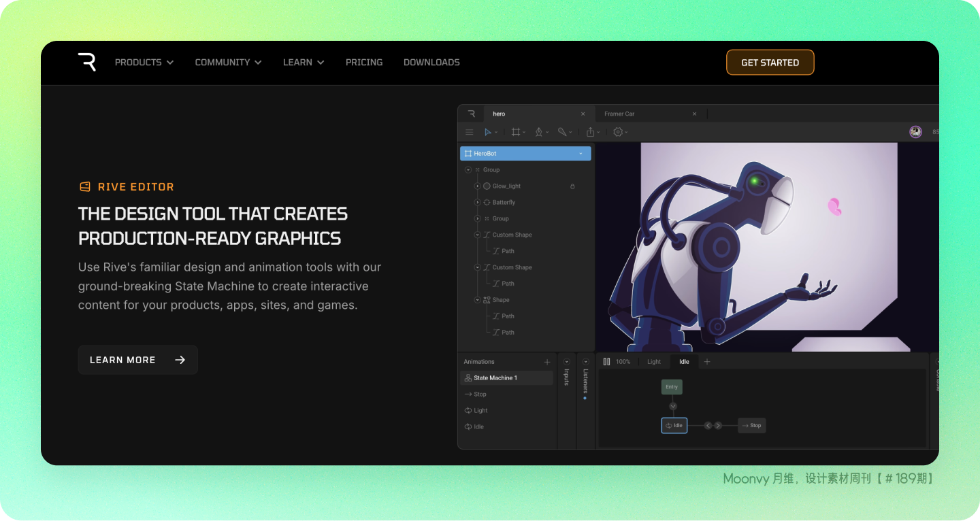Viewport: 980px width, 521px height.
Task: Click the LEARN MORE button
Action: click(x=137, y=360)
